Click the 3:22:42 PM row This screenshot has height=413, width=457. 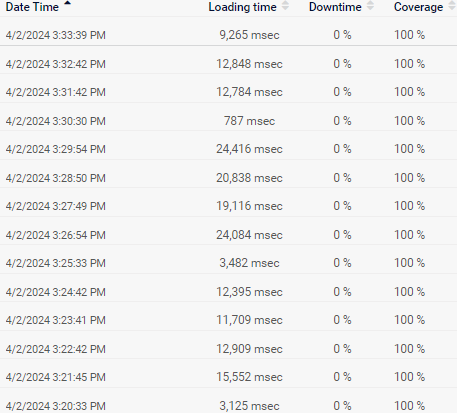pyautogui.click(x=228, y=349)
